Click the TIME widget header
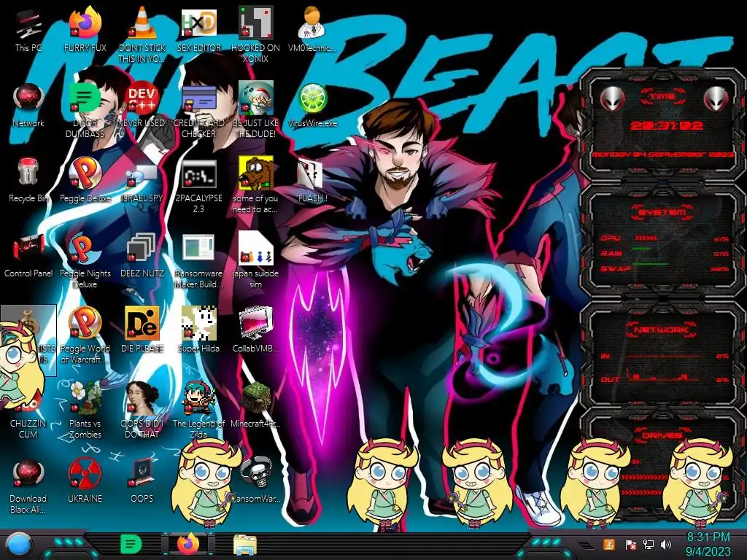This screenshot has height=560, width=747. (662, 97)
